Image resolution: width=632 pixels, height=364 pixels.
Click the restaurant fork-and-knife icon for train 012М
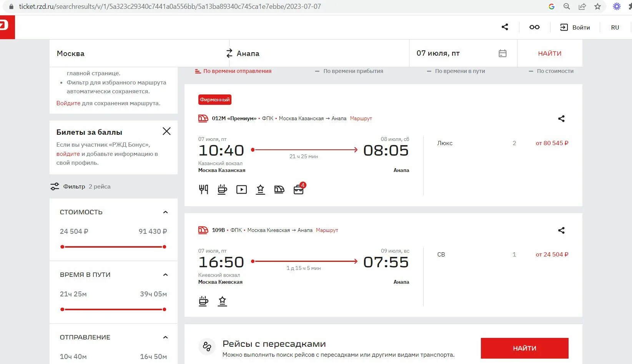point(203,189)
